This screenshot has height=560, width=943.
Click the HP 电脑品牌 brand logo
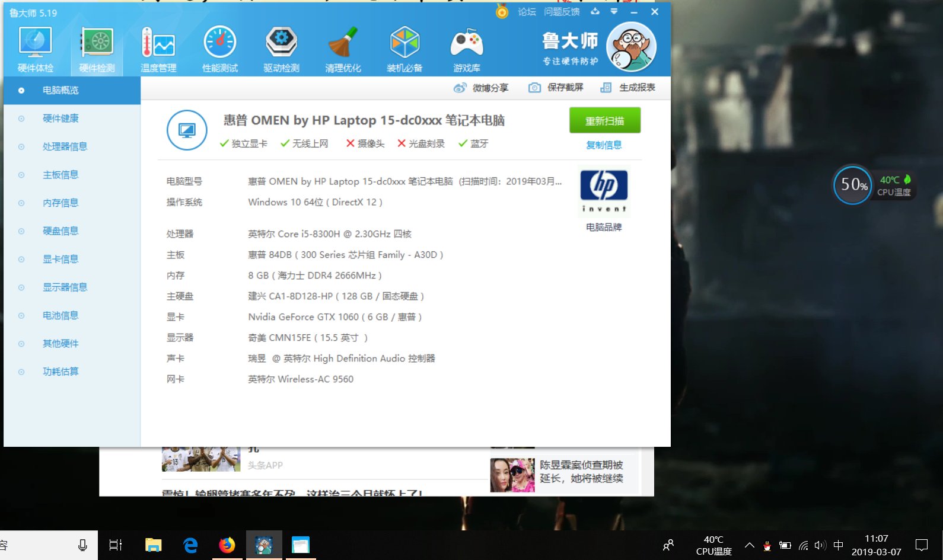click(604, 191)
